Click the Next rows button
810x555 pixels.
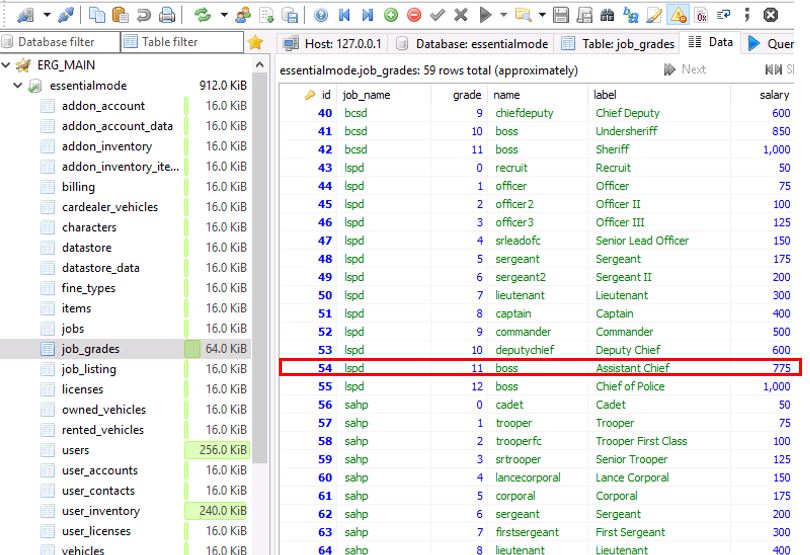tap(685, 69)
